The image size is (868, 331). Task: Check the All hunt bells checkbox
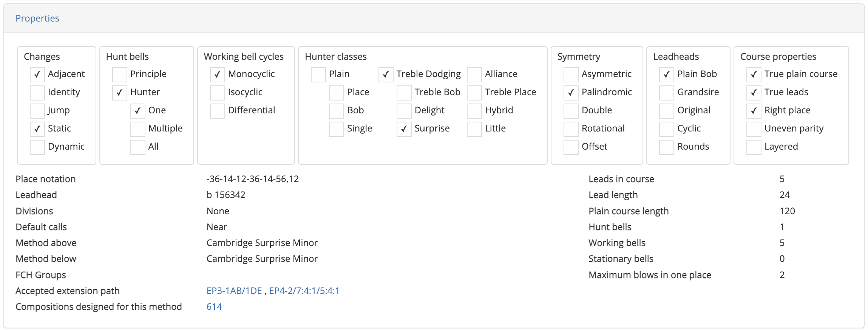(138, 147)
